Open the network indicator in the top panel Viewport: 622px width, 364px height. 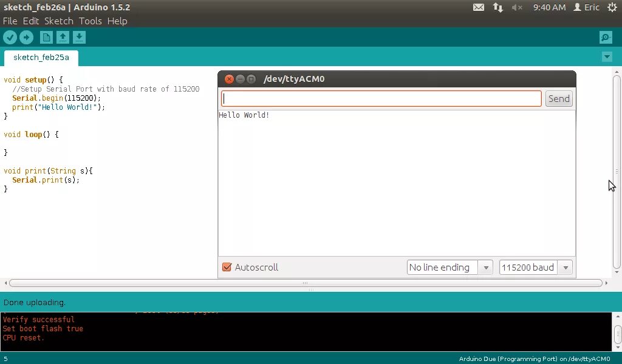pyautogui.click(x=498, y=7)
